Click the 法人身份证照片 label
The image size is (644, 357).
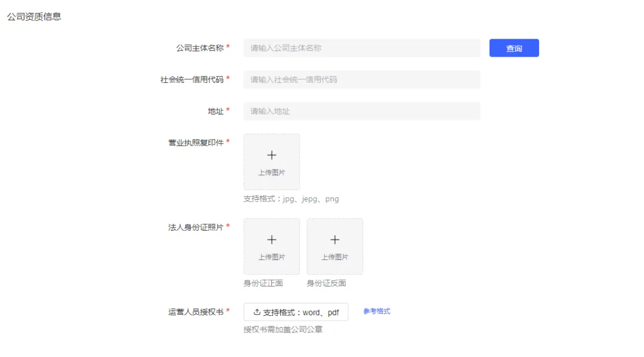click(x=196, y=228)
